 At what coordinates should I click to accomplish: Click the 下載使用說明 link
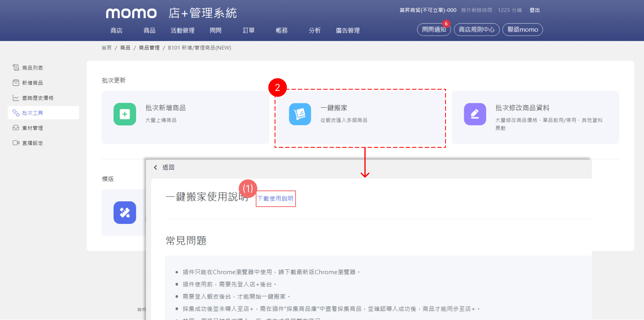(x=275, y=199)
